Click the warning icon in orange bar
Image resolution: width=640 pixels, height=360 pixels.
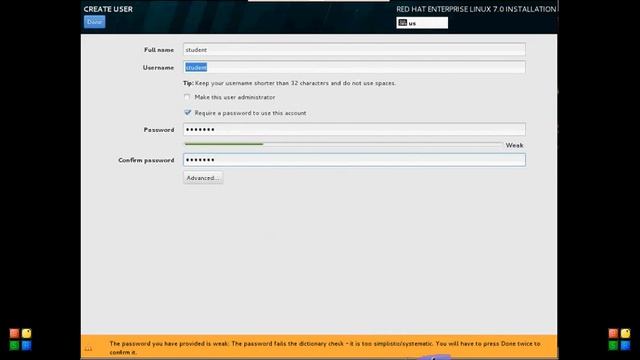click(88, 348)
